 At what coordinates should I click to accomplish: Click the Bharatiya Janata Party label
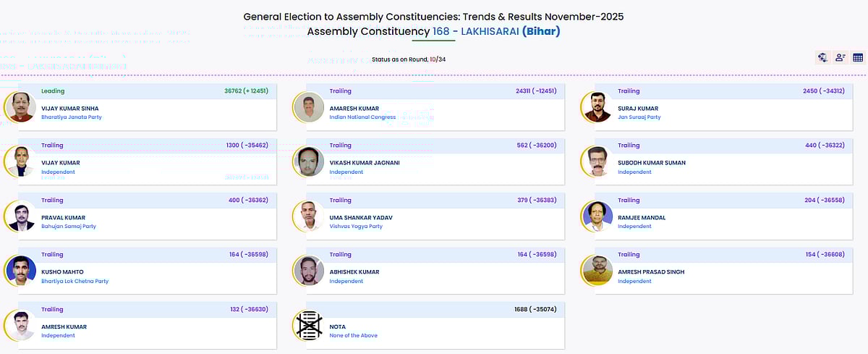click(x=72, y=117)
